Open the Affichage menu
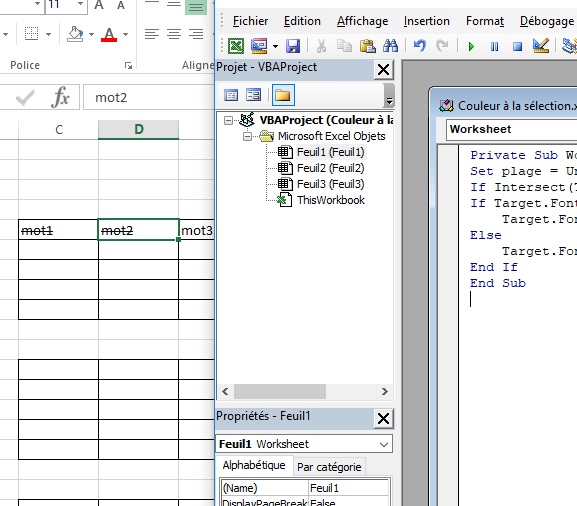 (362, 21)
